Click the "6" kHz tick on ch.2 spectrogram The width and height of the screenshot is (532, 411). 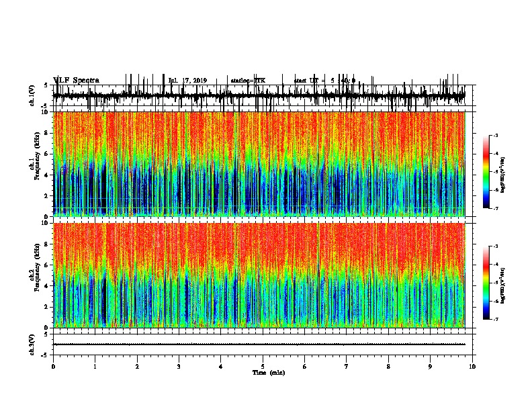point(46,265)
